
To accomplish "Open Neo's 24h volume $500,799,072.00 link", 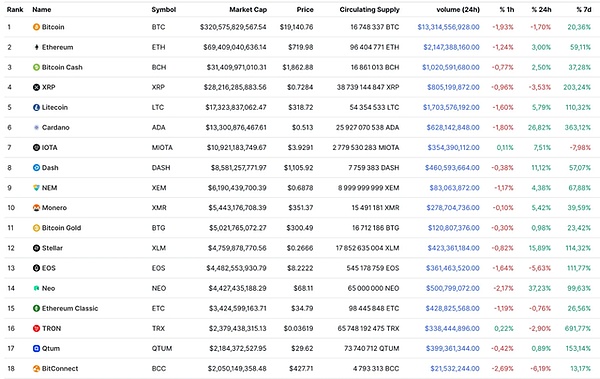I will point(453,288).
